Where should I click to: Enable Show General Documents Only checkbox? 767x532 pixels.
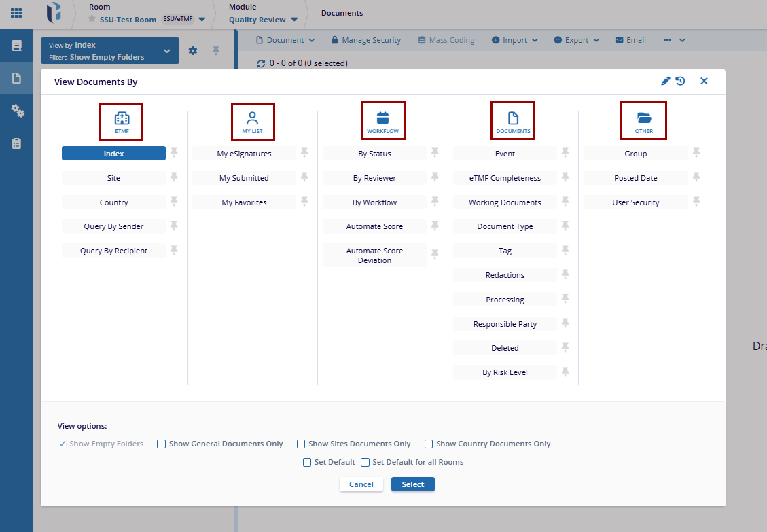162,444
